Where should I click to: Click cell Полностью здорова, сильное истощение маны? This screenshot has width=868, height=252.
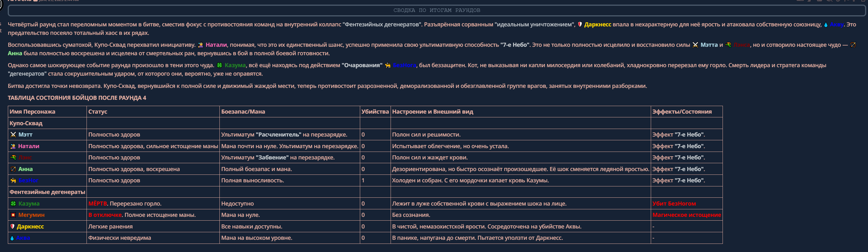[153, 146]
